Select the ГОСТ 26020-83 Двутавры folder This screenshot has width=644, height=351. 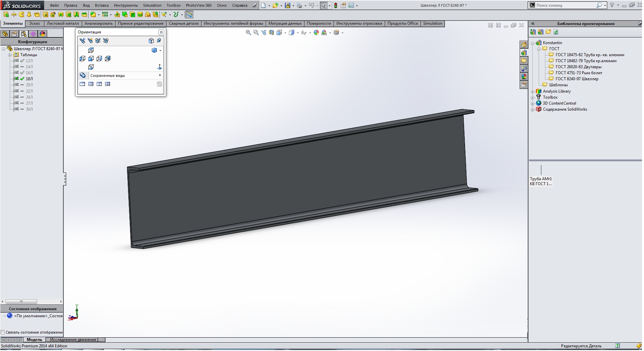(578, 67)
